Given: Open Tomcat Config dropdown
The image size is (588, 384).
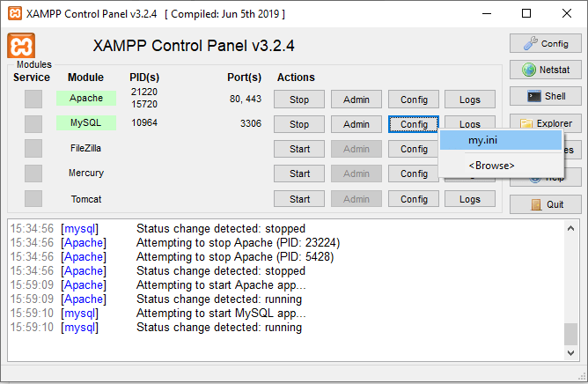Looking at the screenshot, I should click(x=414, y=199).
